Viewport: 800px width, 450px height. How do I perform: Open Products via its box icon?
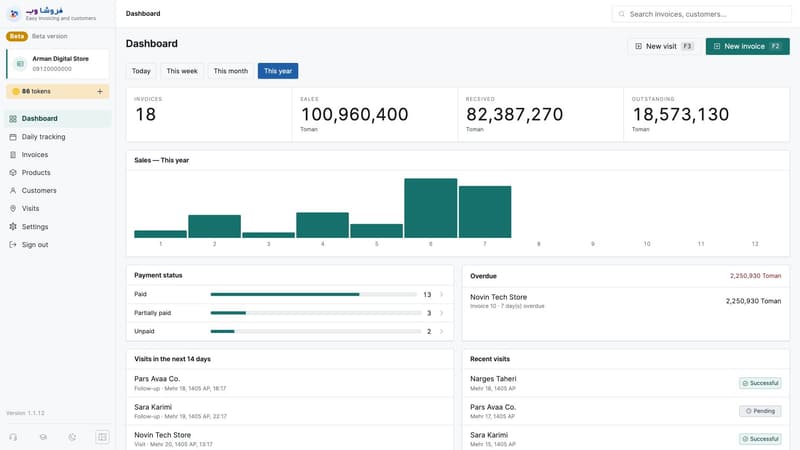point(13,172)
